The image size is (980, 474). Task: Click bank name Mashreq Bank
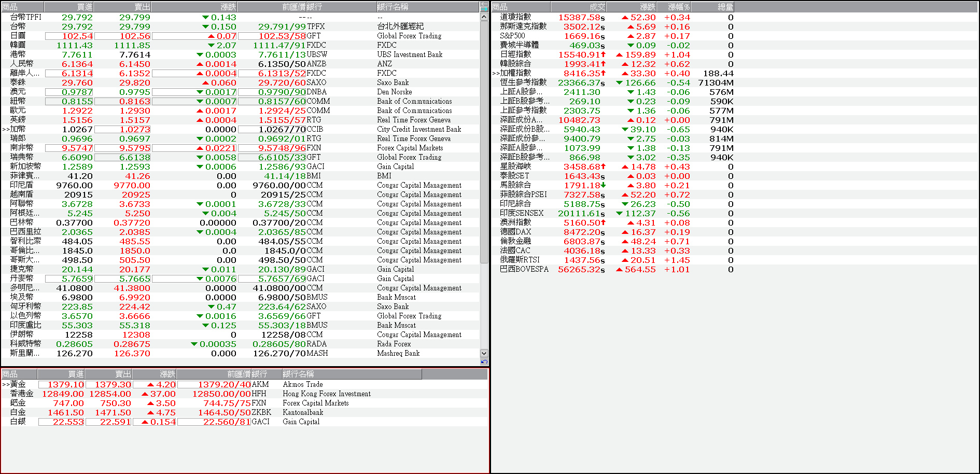(x=398, y=353)
